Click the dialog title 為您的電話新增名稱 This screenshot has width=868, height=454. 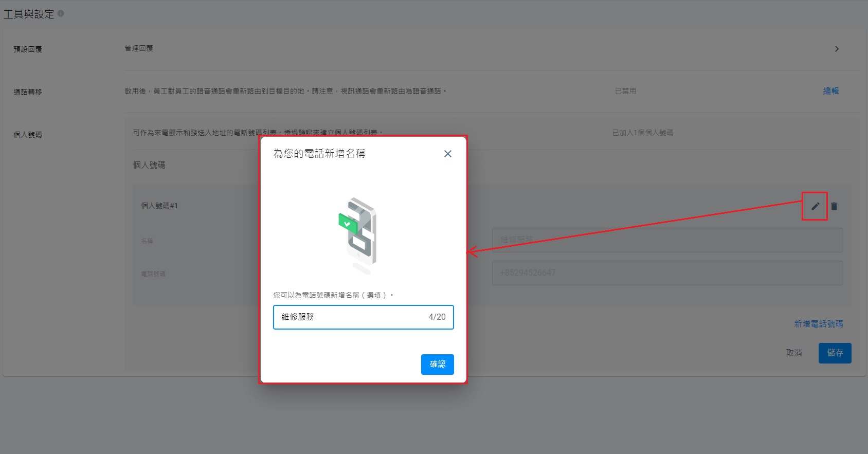pos(319,154)
